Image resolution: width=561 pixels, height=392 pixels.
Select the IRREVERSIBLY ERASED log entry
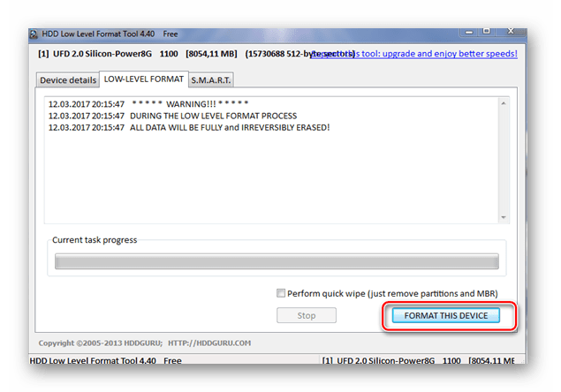[x=189, y=127]
